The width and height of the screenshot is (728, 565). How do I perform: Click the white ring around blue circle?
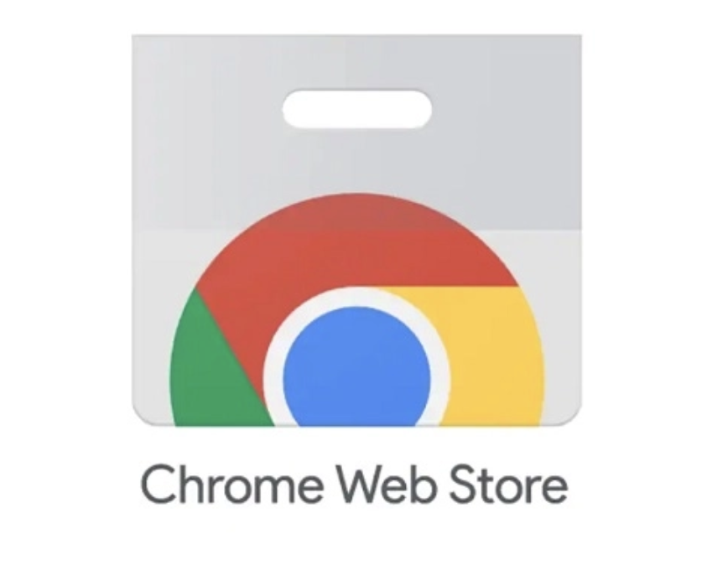tap(356, 298)
